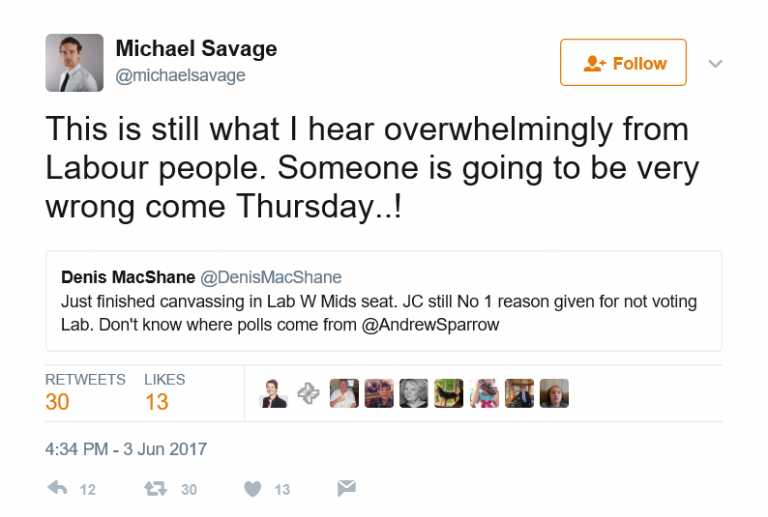Open the last liker avatar in the row
The height and width of the screenshot is (517, 768).
pyautogui.click(x=554, y=394)
